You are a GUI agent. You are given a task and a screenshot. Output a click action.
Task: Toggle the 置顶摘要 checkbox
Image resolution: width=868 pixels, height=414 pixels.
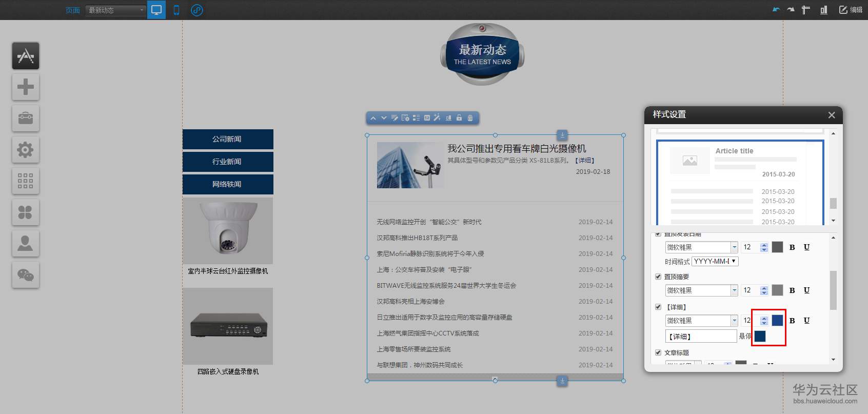658,277
